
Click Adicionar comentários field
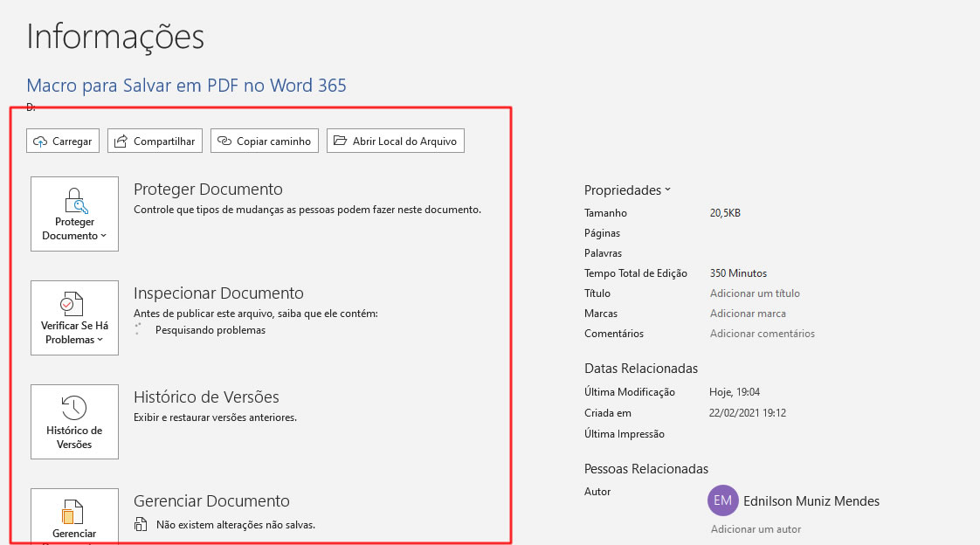click(762, 333)
